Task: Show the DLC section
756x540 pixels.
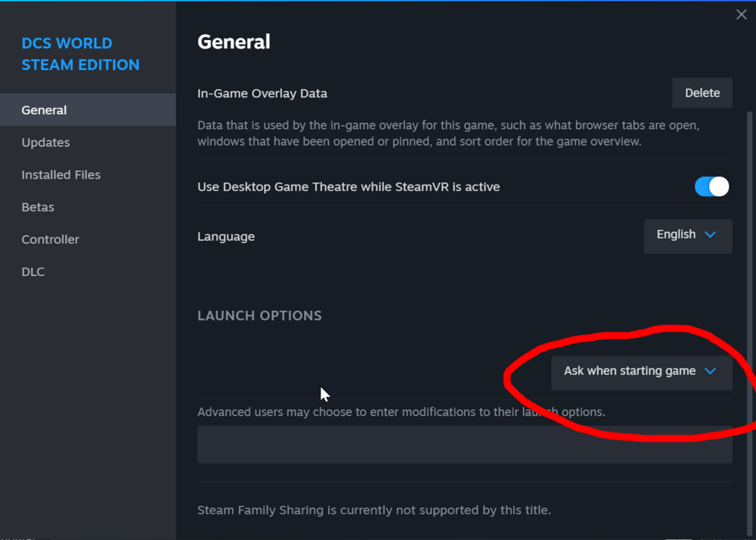Action: [x=33, y=272]
